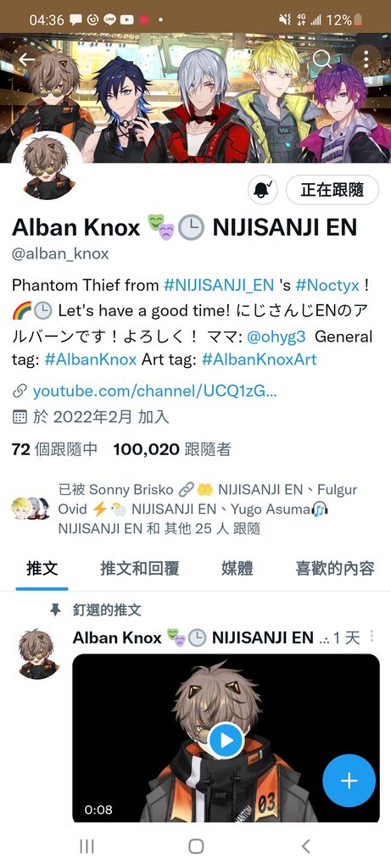Expand the pinned tweet's more options dots
This screenshot has height=868, width=391.
[371, 636]
